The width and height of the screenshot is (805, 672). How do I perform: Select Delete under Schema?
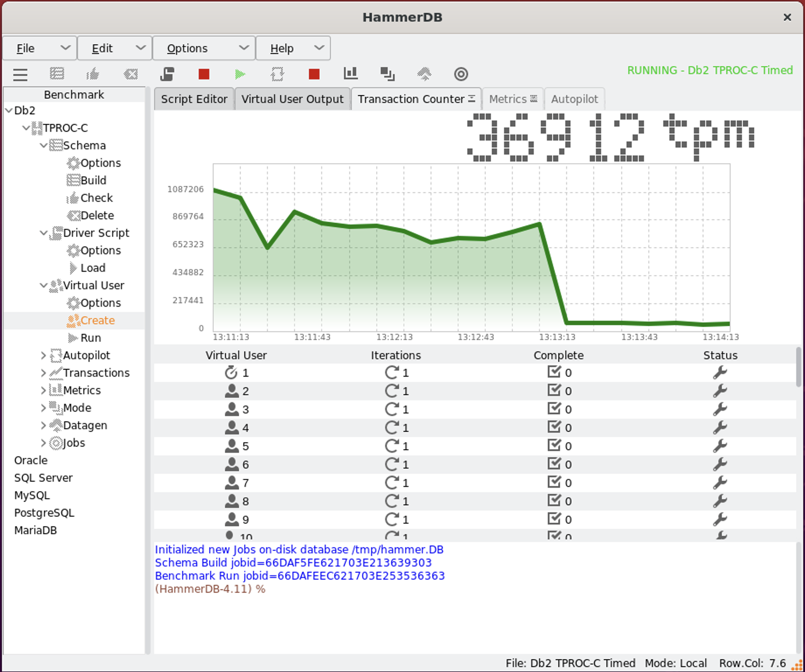pos(97,215)
